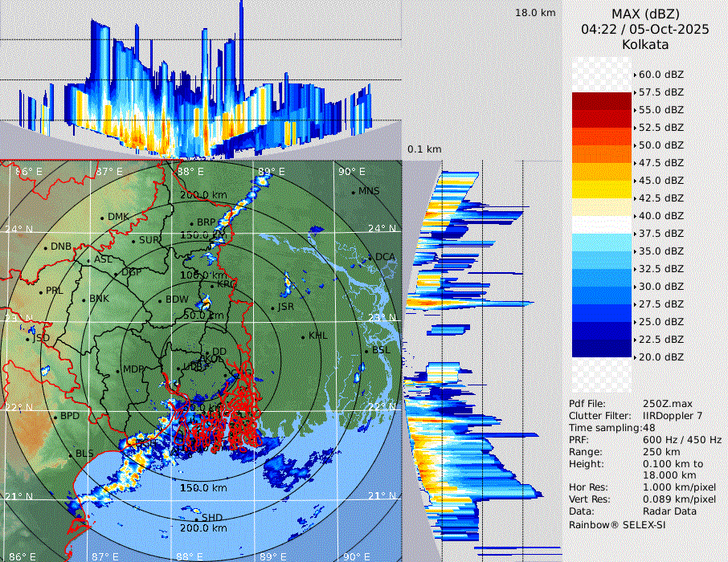The height and width of the screenshot is (562, 728).
Task: Select the 20.0 dBZ legend label
Action: click(662, 356)
